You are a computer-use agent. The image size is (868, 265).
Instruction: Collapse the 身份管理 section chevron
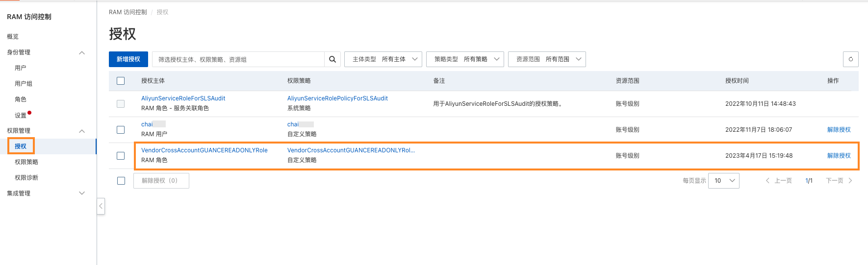click(x=82, y=52)
